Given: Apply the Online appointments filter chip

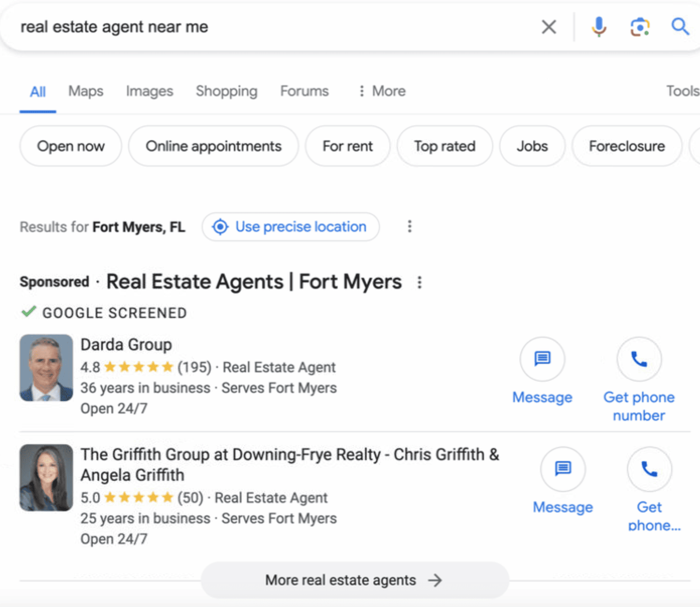Looking at the screenshot, I should pos(213,146).
